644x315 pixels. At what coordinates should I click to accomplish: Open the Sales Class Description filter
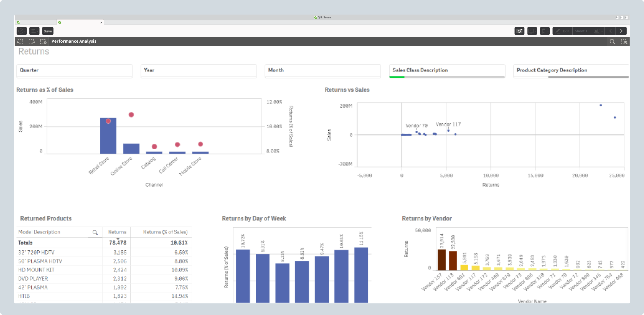[447, 71]
